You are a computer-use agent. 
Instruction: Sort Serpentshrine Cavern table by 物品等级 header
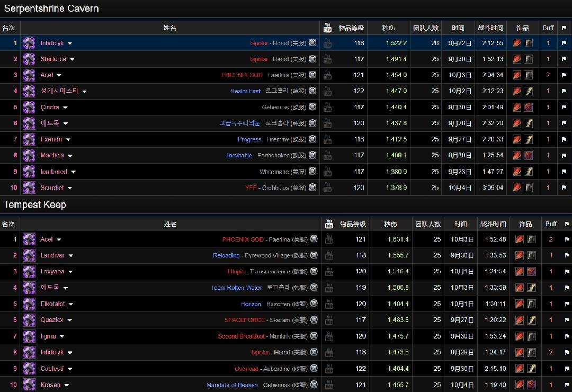(x=351, y=28)
